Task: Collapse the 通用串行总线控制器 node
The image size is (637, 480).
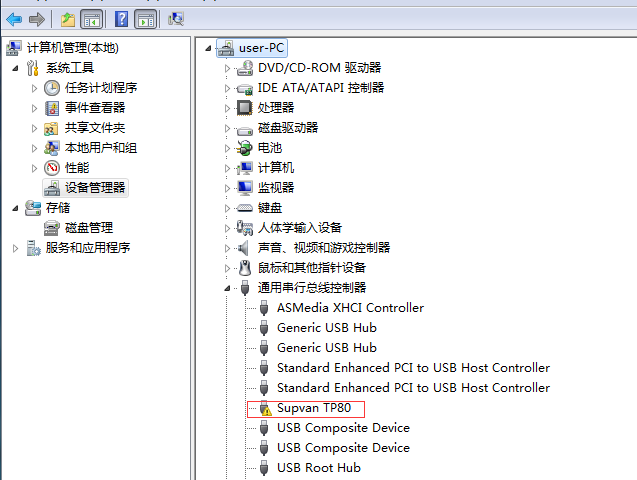Action: pyautogui.click(x=227, y=288)
